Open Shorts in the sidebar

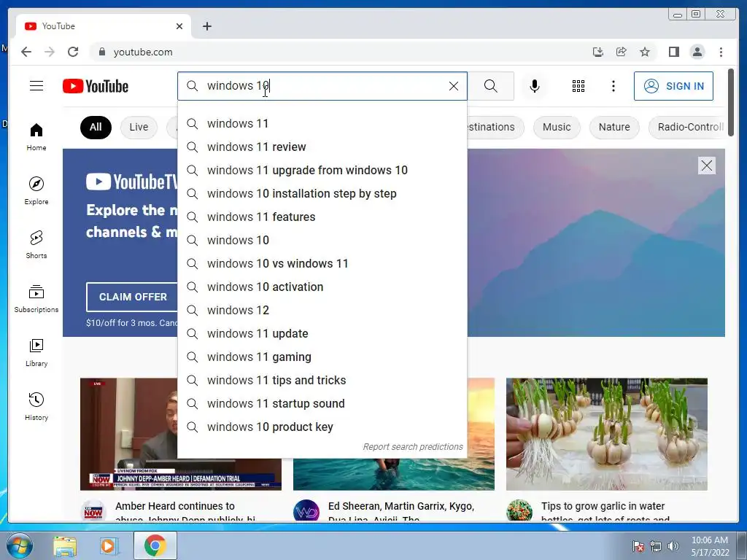(36, 244)
